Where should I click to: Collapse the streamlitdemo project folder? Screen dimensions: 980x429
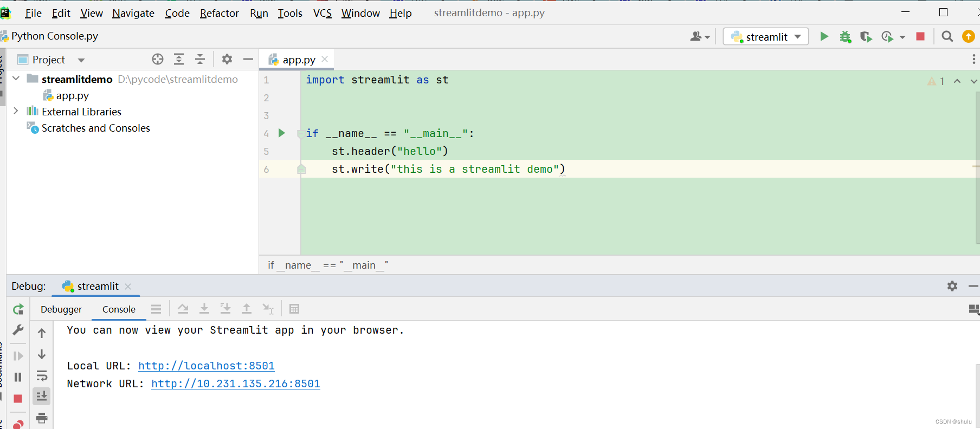coord(16,79)
